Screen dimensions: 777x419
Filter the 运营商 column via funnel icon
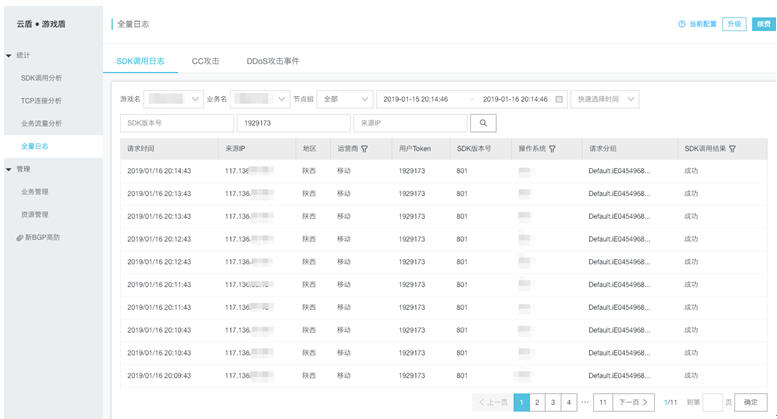click(364, 149)
